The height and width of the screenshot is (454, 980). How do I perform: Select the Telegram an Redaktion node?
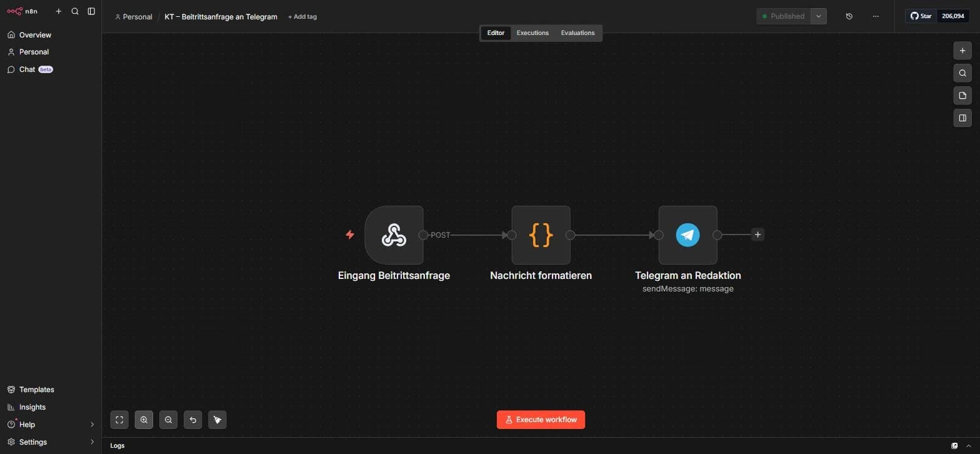pyautogui.click(x=687, y=235)
